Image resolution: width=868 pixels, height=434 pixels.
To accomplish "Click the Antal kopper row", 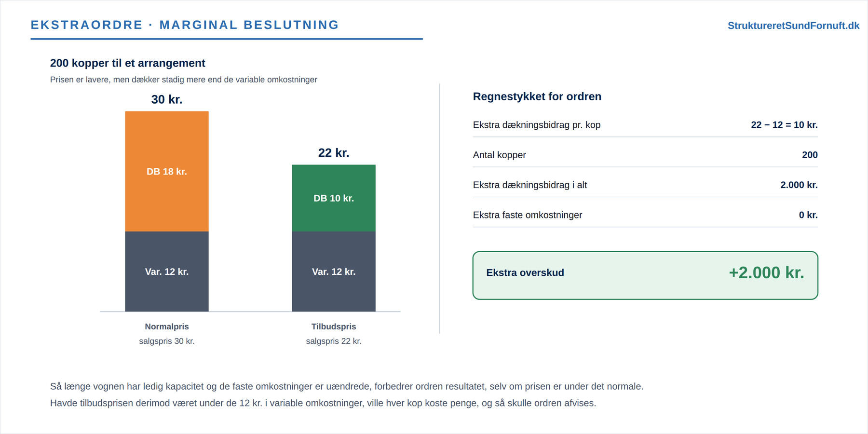I will pyautogui.click(x=645, y=155).
